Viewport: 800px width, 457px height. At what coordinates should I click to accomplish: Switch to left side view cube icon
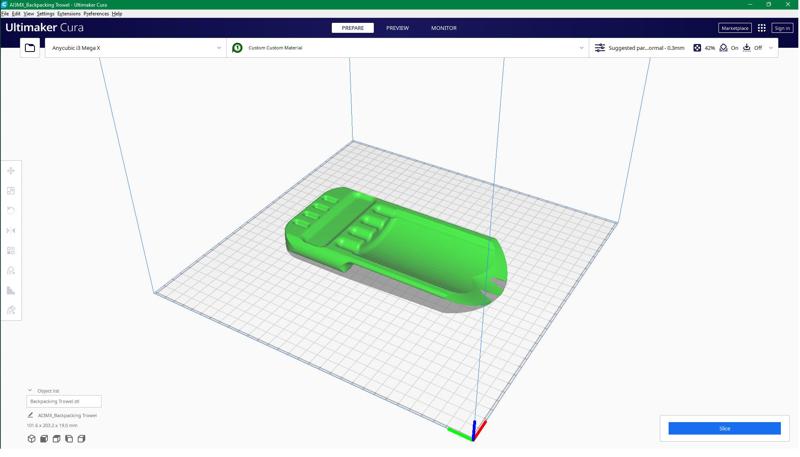pos(69,439)
